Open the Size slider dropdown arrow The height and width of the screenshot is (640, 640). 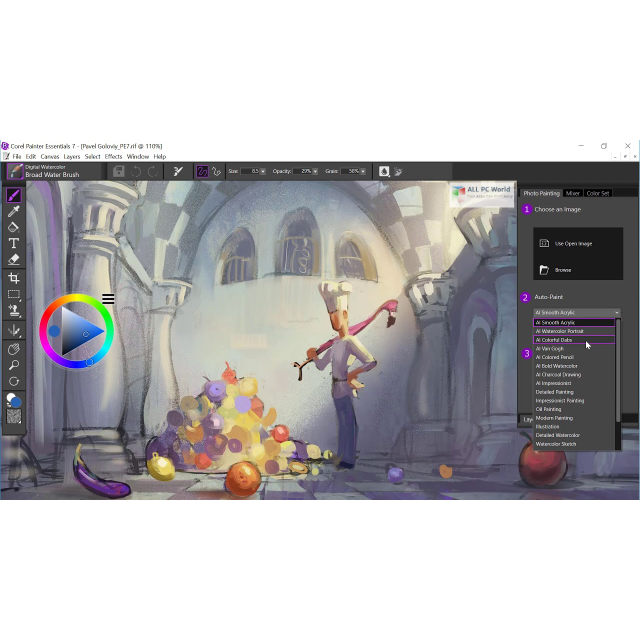click(x=263, y=171)
